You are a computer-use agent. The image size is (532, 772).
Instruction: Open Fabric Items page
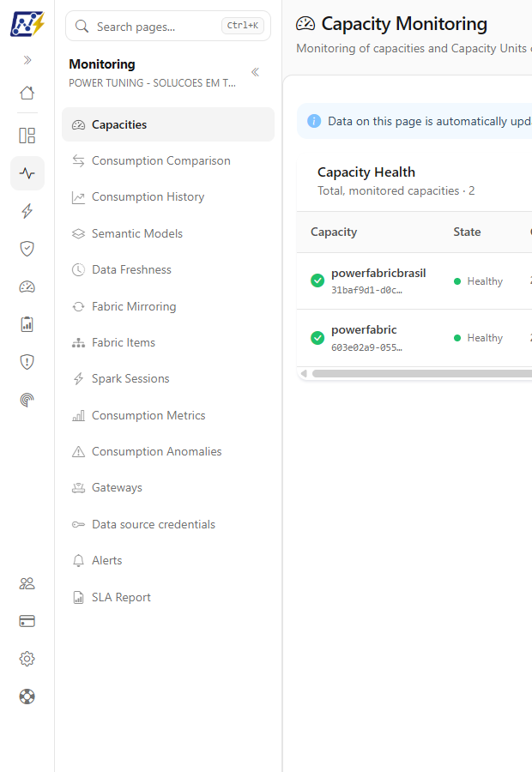click(x=168, y=342)
